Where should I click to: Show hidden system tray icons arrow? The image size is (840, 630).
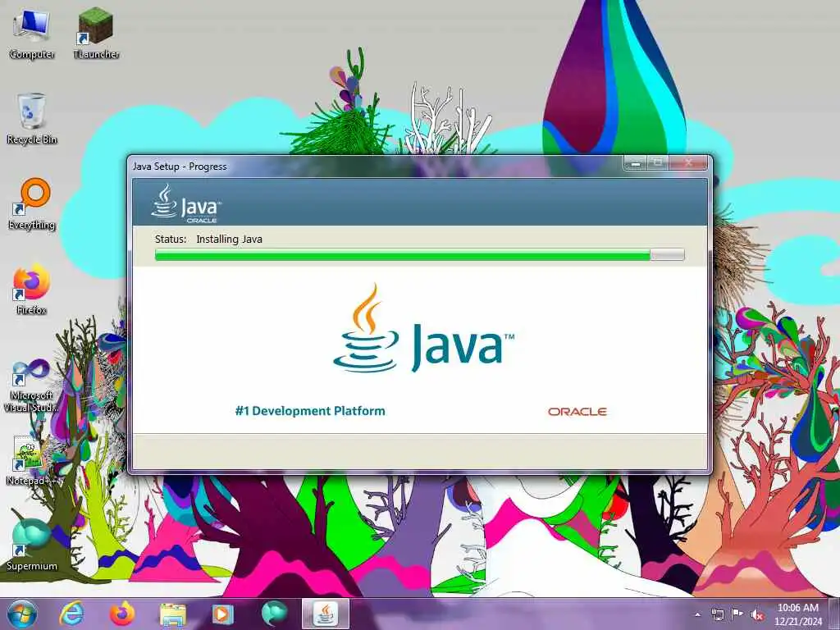tap(697, 614)
